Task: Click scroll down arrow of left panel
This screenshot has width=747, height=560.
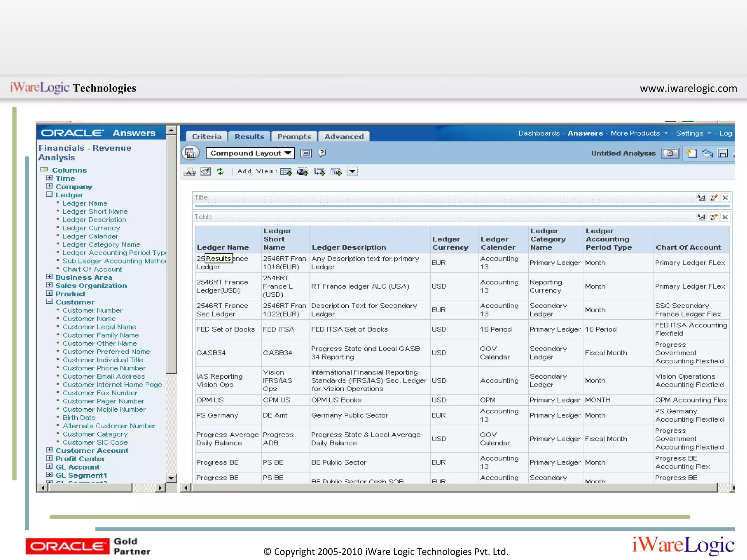Action: (x=171, y=478)
